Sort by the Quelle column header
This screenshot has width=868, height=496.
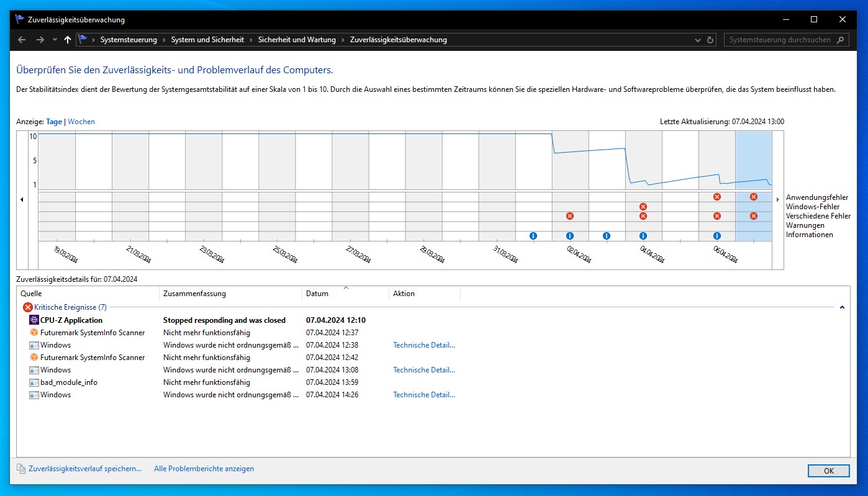click(88, 294)
